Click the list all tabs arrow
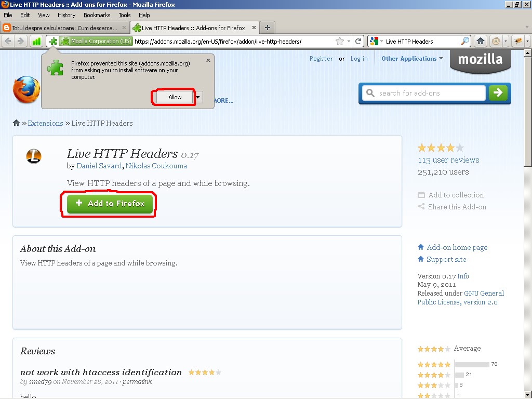 pos(527,28)
